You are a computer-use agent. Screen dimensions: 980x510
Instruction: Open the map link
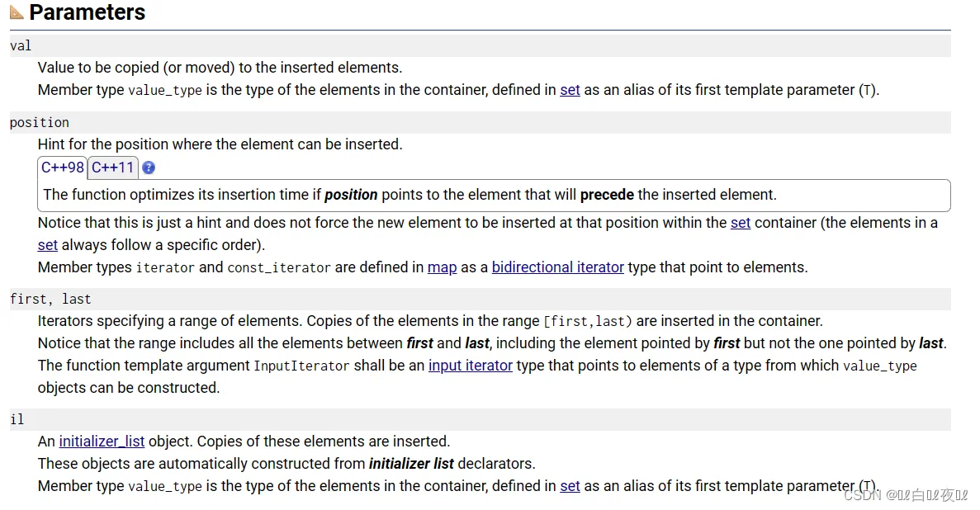click(x=442, y=267)
